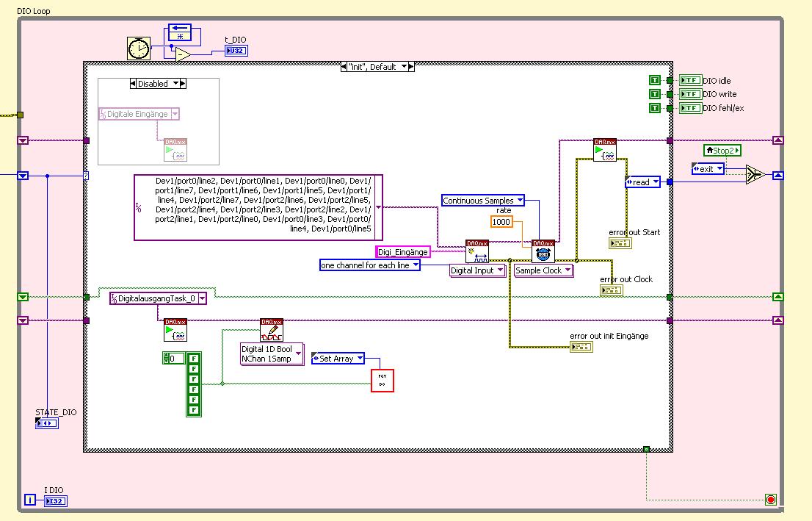The width and height of the screenshot is (812, 521).
Task: Click the Stop2 local variable
Action: [722, 151]
